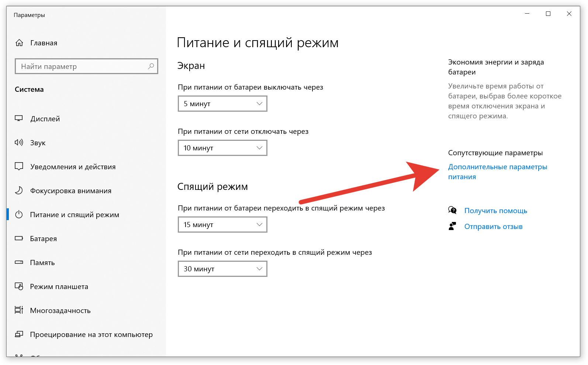Screen dimensions: 588x365
Task: Expand the 30 минут sleep dropdown
Action: (x=222, y=269)
